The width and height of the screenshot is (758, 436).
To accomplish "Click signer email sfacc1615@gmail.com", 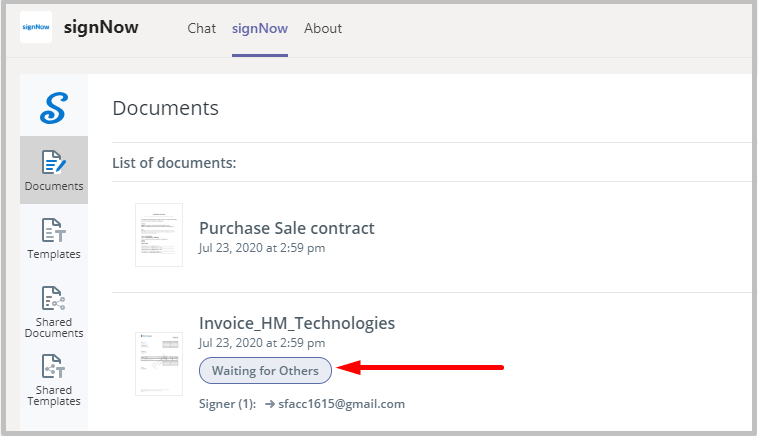I will 341,404.
